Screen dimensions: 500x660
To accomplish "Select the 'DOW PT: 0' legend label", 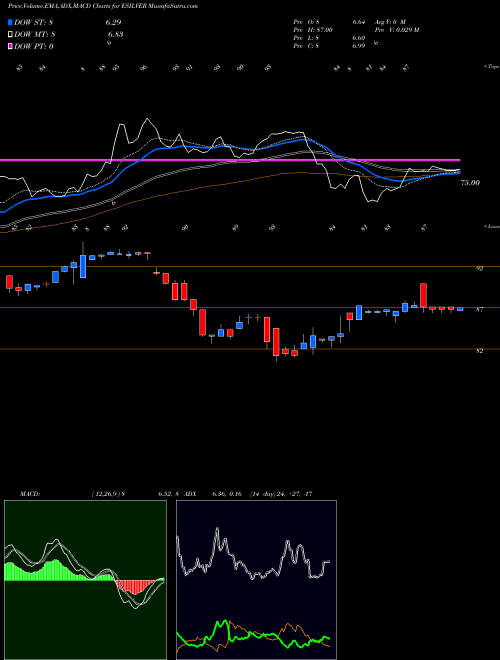I will pyautogui.click(x=34, y=46).
